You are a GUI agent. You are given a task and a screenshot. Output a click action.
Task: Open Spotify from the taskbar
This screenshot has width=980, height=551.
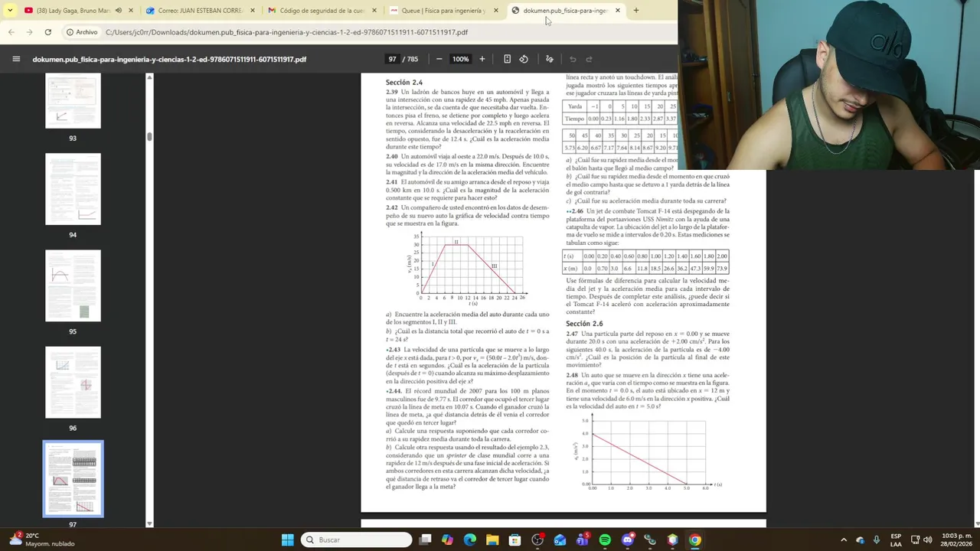(x=605, y=540)
